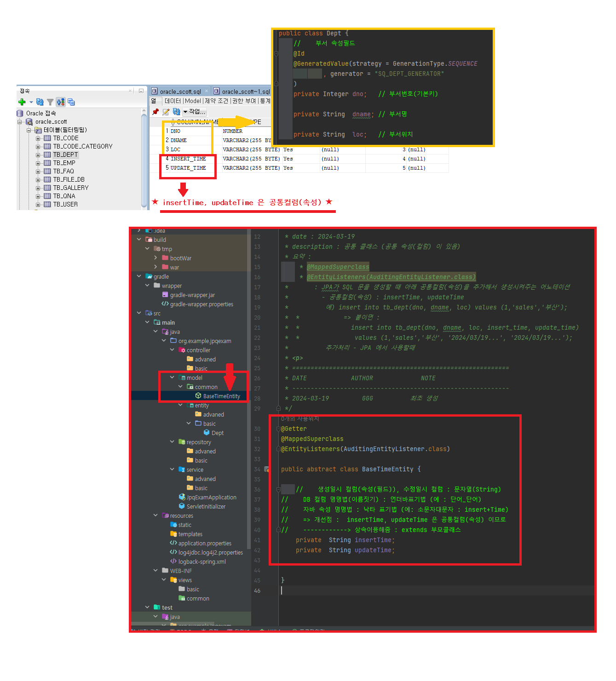The width and height of the screenshot is (616, 681).
Task: Open gradle-wrapper.jar in project tree
Action: [x=192, y=295]
